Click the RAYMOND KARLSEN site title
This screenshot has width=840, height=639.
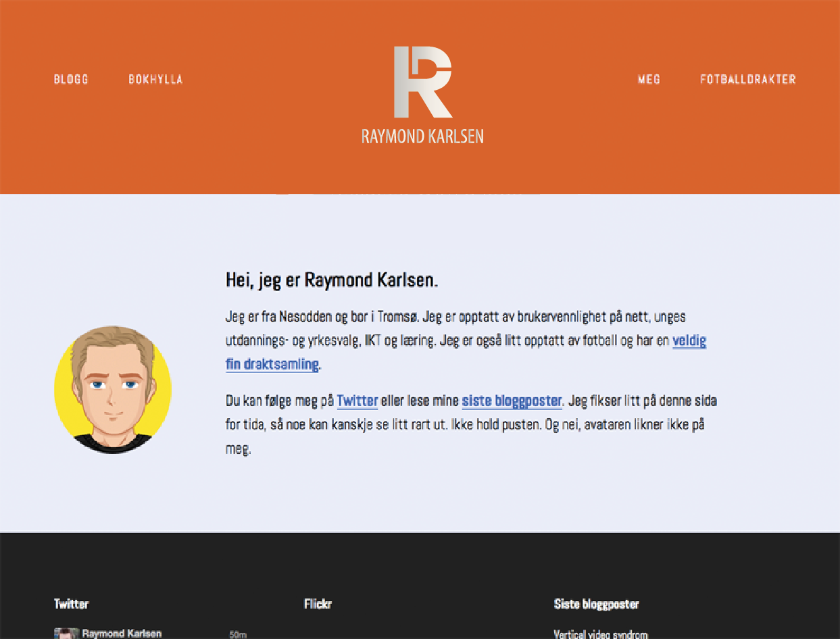422,136
